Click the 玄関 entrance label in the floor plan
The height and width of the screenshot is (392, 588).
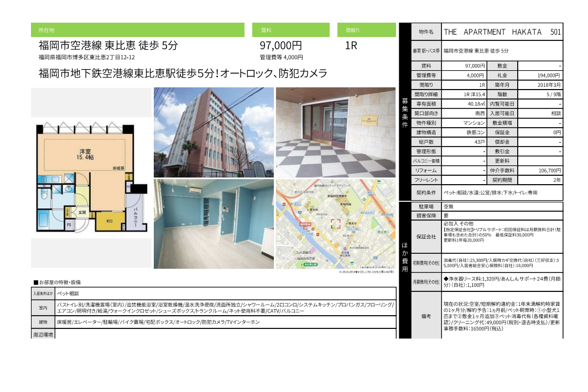[81, 212]
